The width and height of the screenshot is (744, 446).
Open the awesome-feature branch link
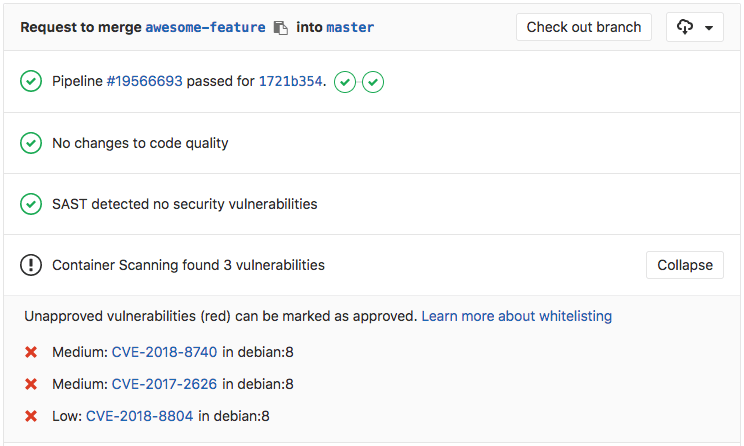(x=205, y=28)
